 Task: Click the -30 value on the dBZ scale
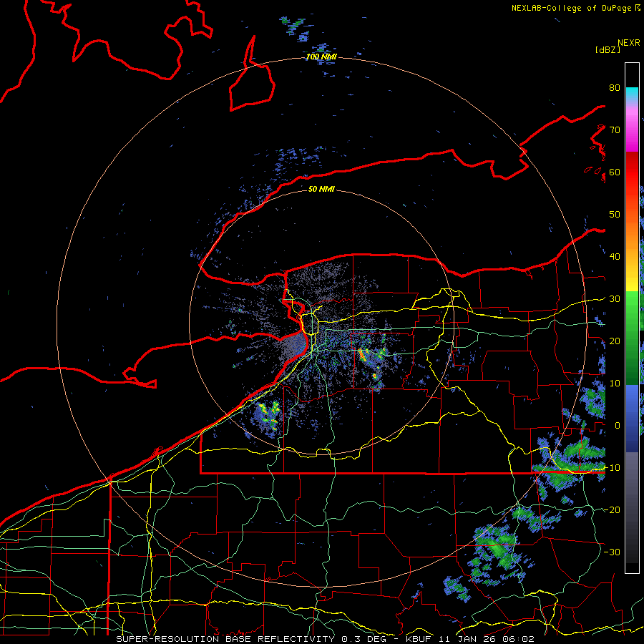tap(612, 552)
